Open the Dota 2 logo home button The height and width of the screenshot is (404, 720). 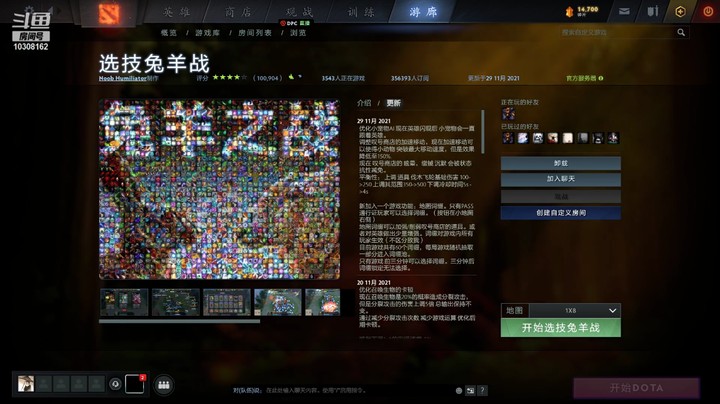109,13
